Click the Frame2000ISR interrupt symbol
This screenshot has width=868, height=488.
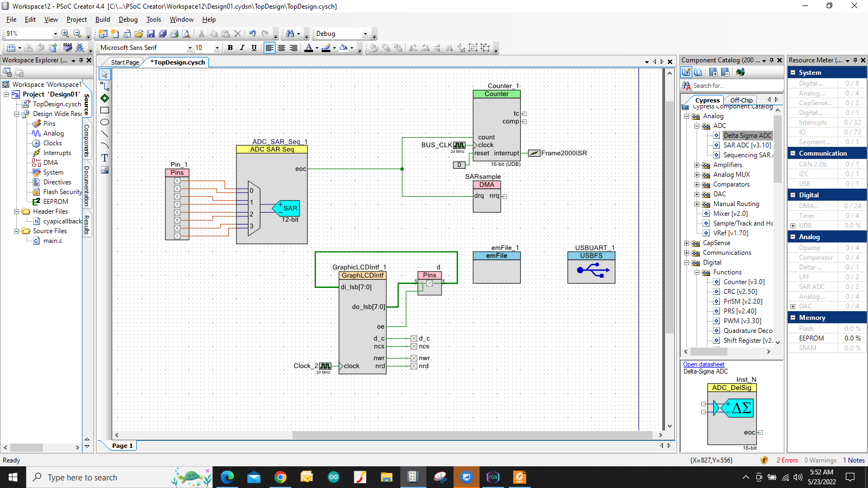point(534,153)
